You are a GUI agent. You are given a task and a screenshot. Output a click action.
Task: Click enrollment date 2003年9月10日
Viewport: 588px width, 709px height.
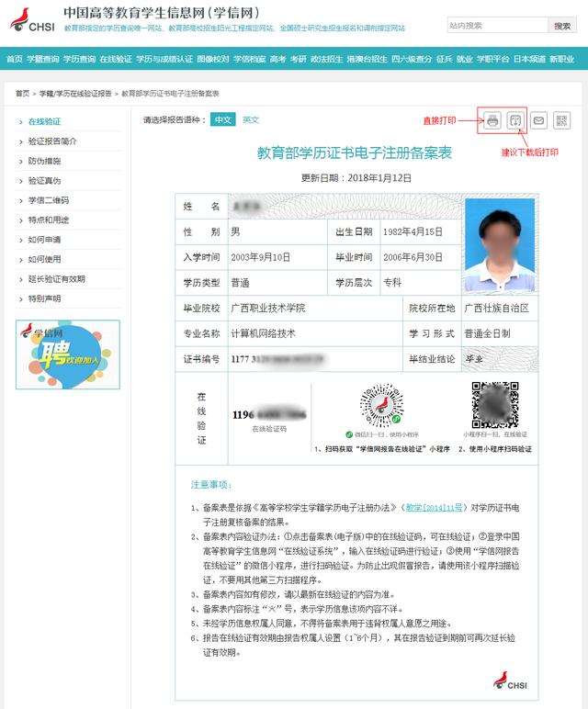261,257
